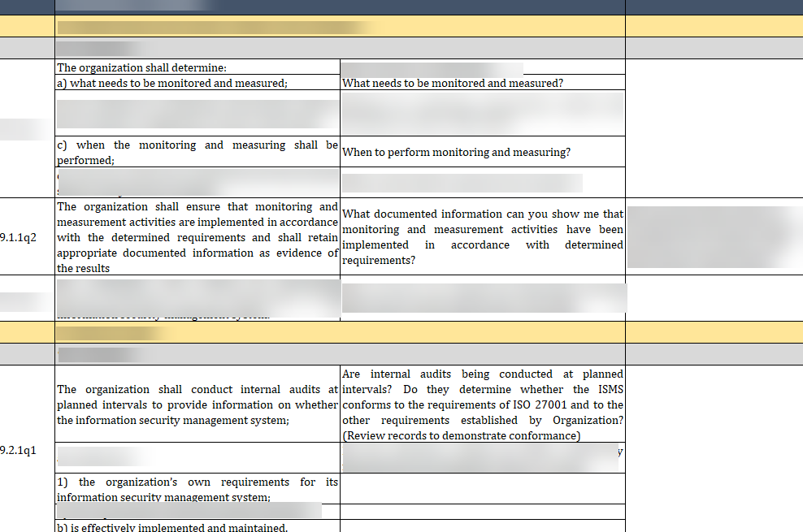Select empty cell right of 'organization's own requirements'
The height and width of the screenshot is (532, 803).
pyautogui.click(x=482, y=489)
